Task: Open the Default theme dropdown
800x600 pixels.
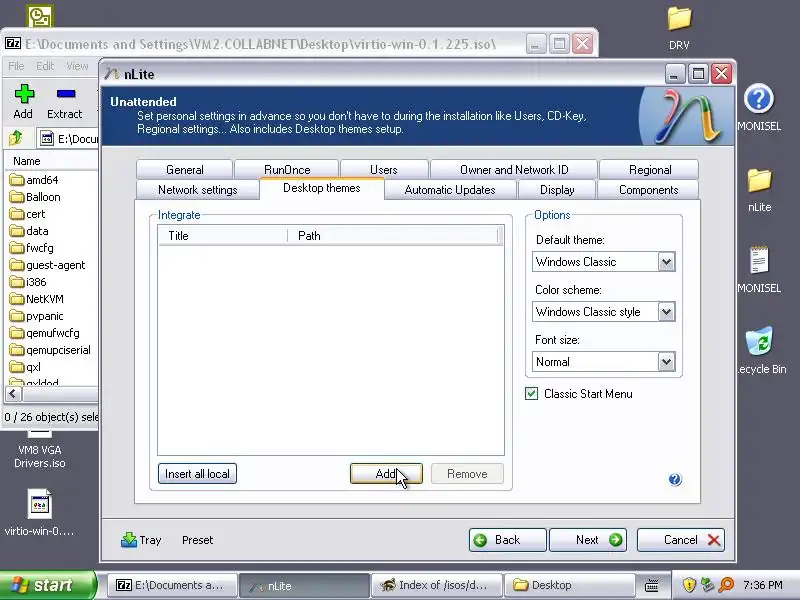Action: [666, 262]
